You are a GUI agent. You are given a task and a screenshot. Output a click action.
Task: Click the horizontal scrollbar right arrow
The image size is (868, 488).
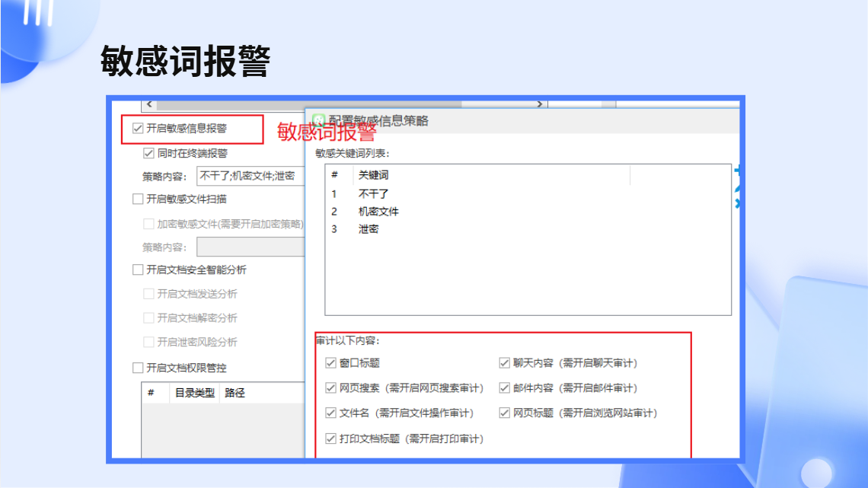[x=540, y=104]
